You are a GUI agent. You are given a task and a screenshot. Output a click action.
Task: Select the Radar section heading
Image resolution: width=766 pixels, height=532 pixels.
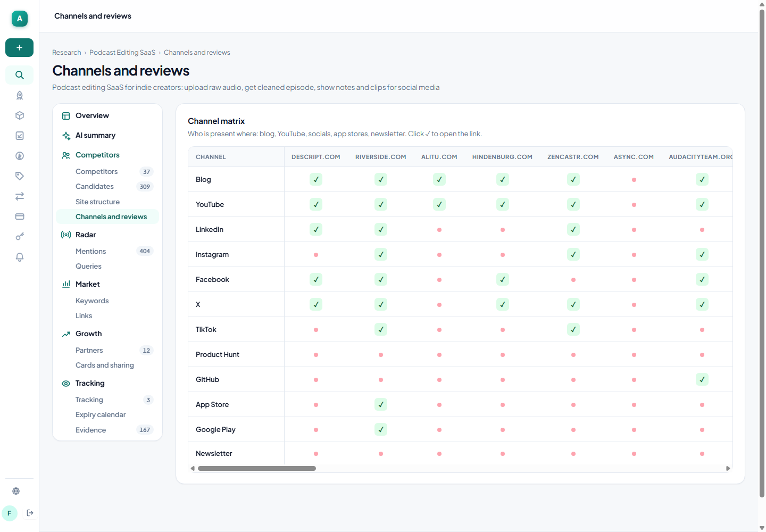(107, 235)
